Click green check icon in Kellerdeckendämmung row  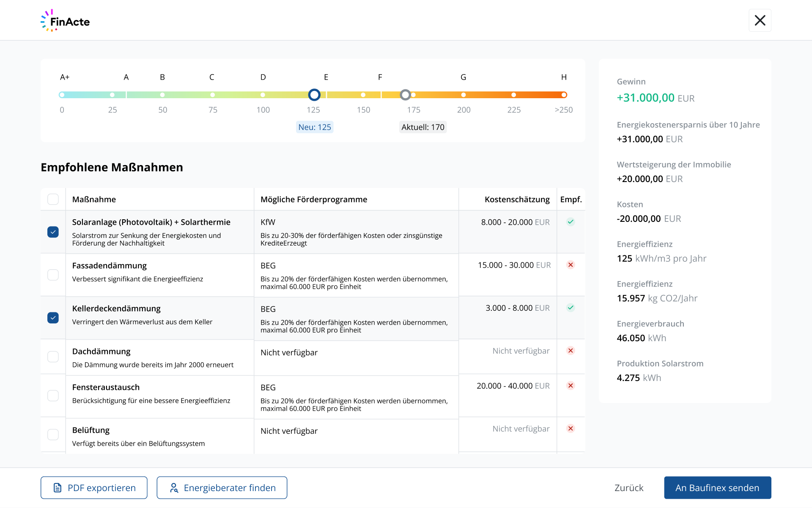point(571,308)
